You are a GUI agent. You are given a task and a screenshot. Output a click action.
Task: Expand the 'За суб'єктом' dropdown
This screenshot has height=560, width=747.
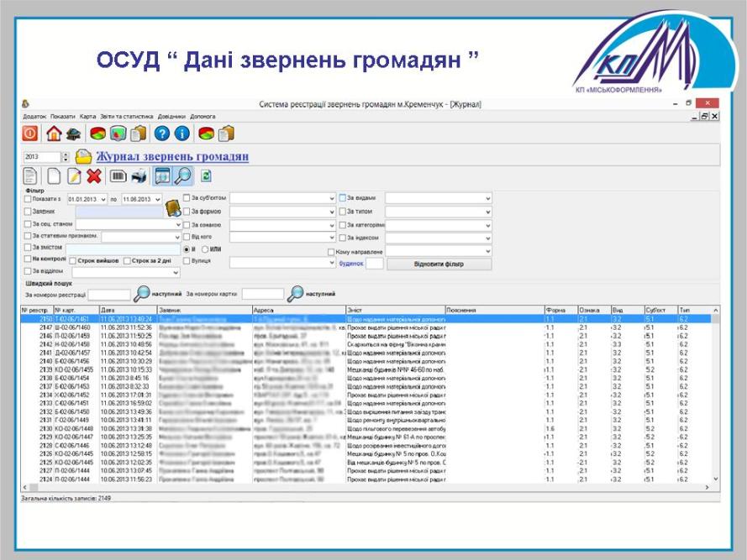331,199
